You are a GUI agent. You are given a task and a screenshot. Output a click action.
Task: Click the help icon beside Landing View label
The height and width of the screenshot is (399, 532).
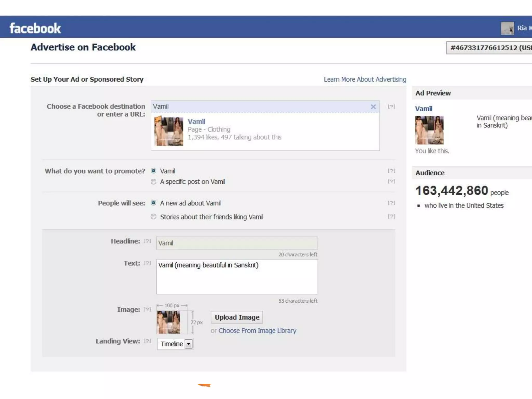click(x=147, y=341)
